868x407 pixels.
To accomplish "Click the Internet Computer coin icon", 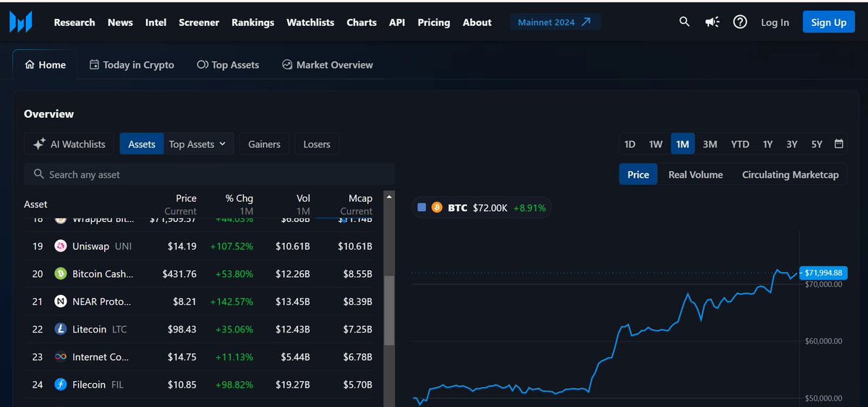I will coord(61,357).
